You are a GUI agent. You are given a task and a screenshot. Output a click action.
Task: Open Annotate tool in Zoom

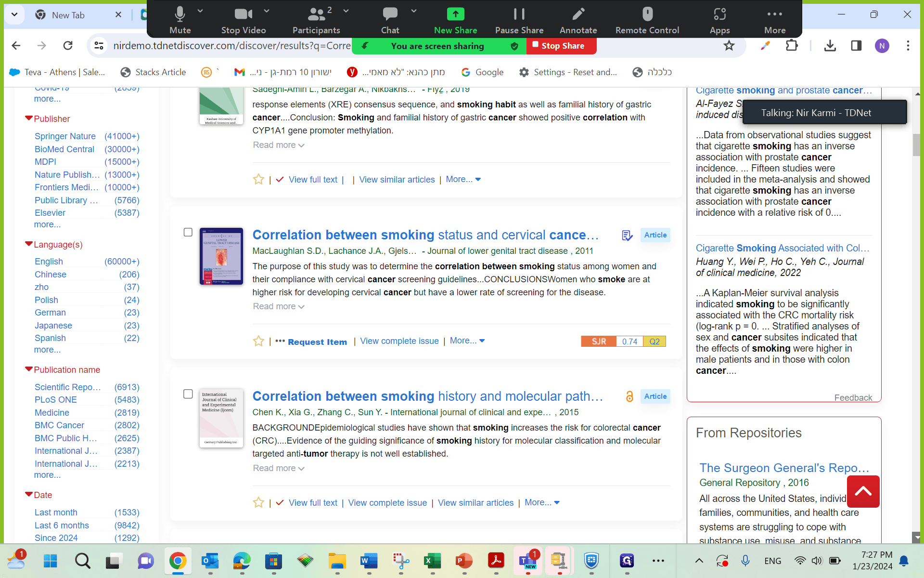coord(578,20)
